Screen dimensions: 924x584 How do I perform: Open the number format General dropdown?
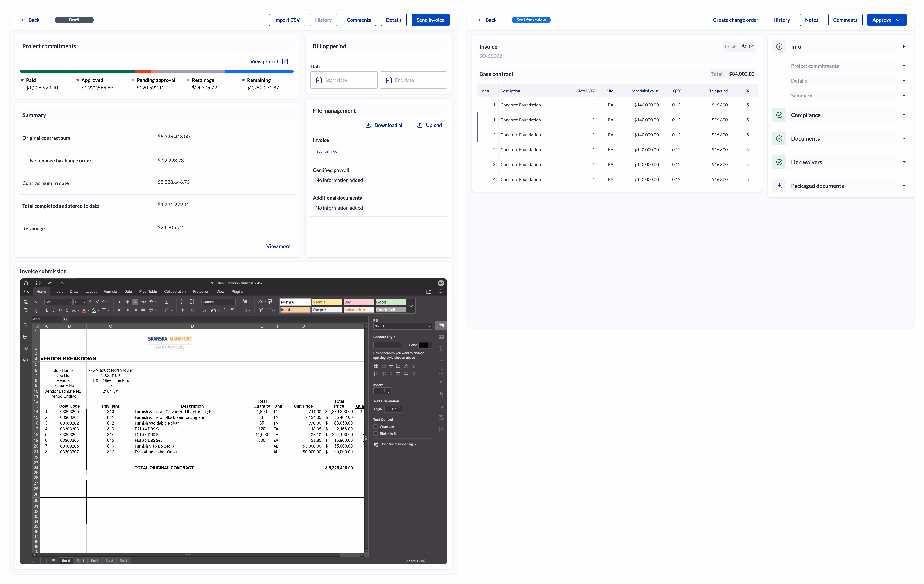pos(218,302)
